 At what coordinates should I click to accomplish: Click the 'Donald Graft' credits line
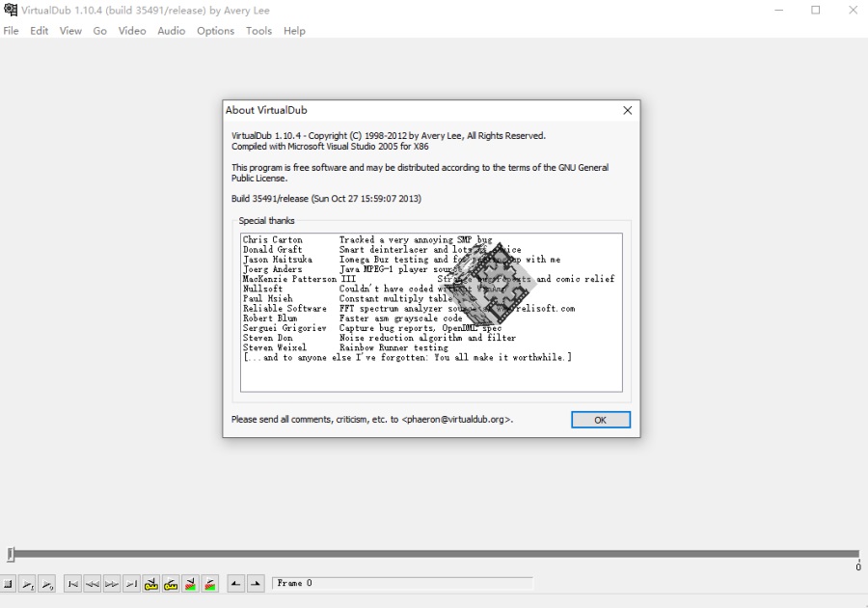coord(382,250)
